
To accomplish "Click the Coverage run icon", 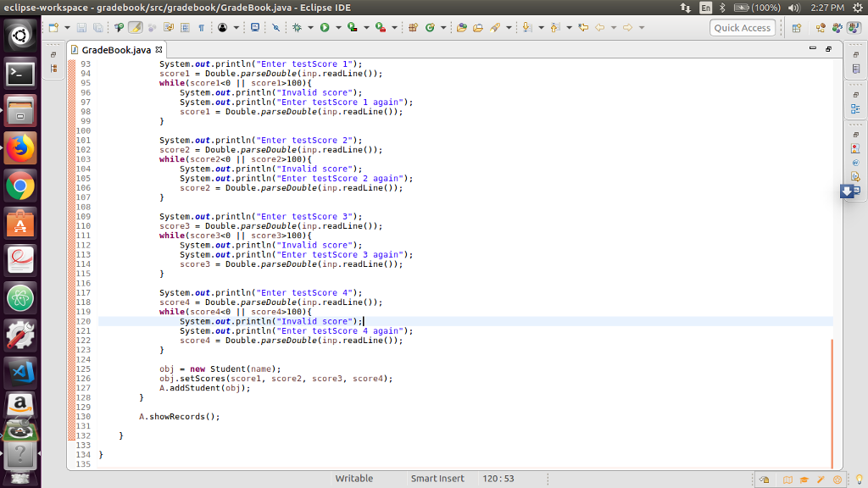I will click(x=352, y=27).
